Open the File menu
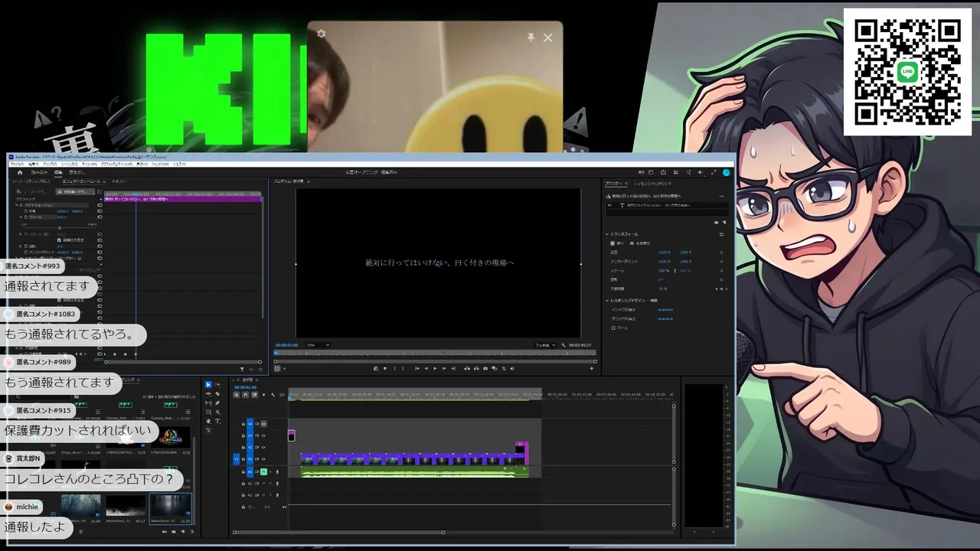The height and width of the screenshot is (551, 980). click(x=17, y=164)
